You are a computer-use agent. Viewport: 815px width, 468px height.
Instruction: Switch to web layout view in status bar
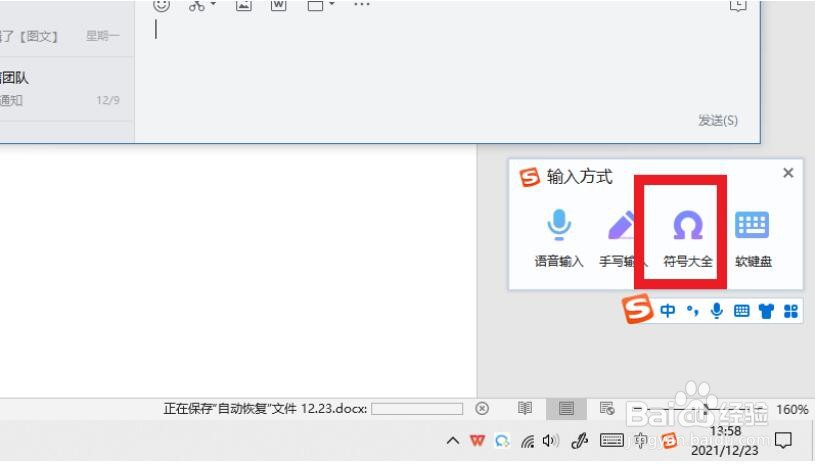coord(607,409)
